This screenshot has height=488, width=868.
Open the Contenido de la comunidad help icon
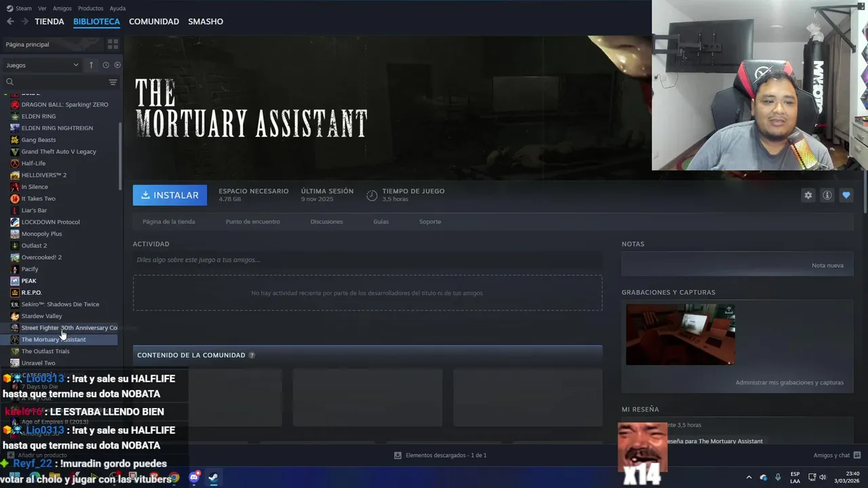(252, 355)
